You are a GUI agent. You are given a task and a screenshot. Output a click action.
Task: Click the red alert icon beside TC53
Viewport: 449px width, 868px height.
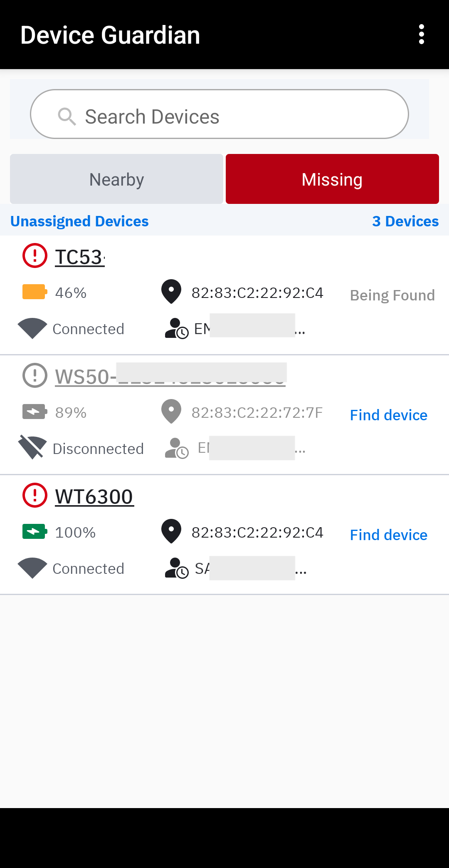35,255
